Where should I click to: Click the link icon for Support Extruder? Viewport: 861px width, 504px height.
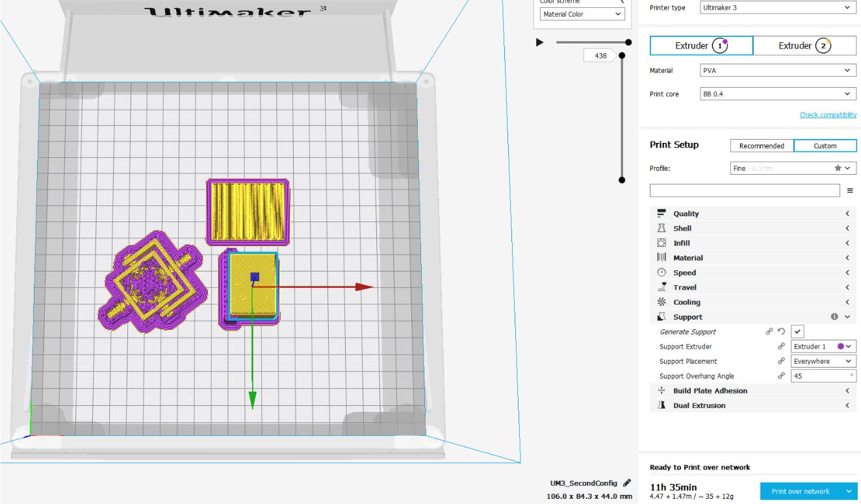click(780, 347)
